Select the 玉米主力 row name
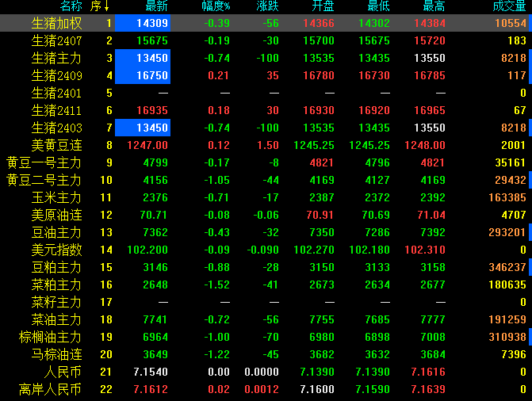532x401 pixels. coord(56,198)
